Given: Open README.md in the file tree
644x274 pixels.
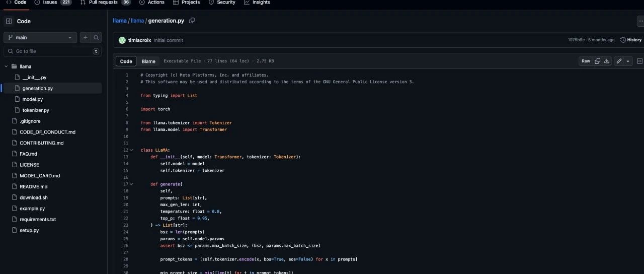Looking at the screenshot, I should pos(33,187).
